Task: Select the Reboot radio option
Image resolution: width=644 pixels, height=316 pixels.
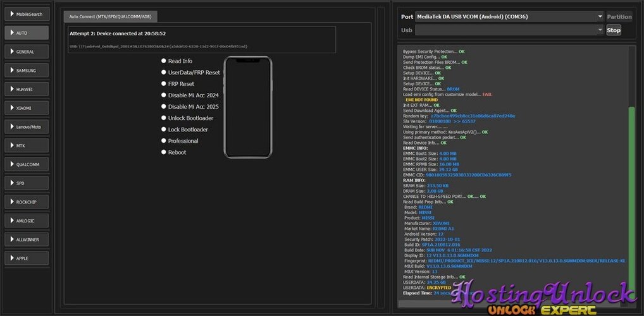Action: [174, 152]
